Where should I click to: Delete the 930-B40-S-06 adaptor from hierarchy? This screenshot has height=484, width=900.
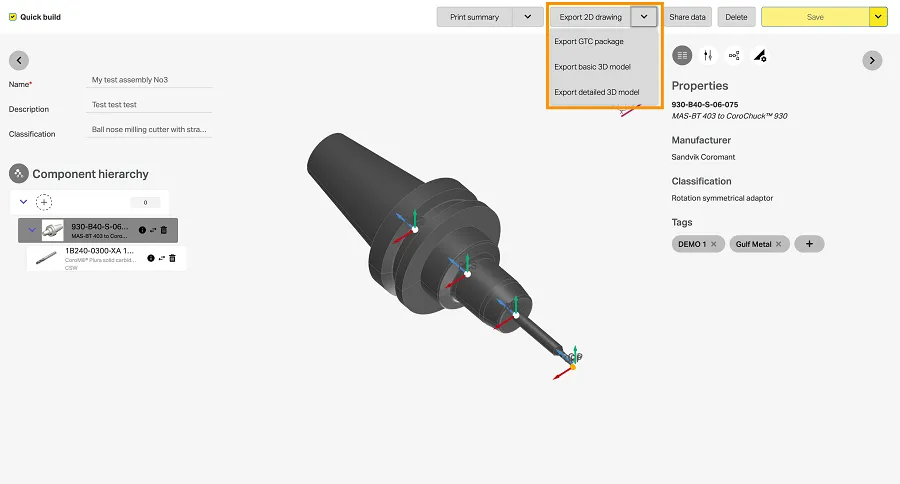tap(163, 230)
